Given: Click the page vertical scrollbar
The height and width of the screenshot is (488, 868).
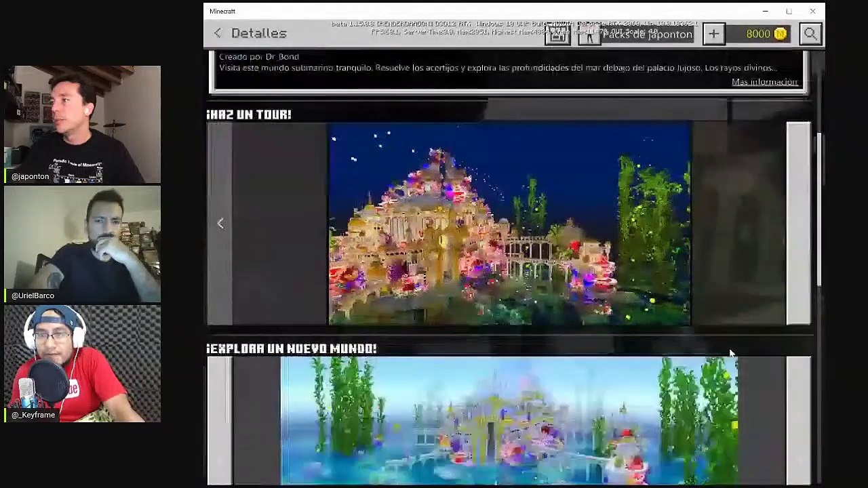Looking at the screenshot, I should (820, 209).
